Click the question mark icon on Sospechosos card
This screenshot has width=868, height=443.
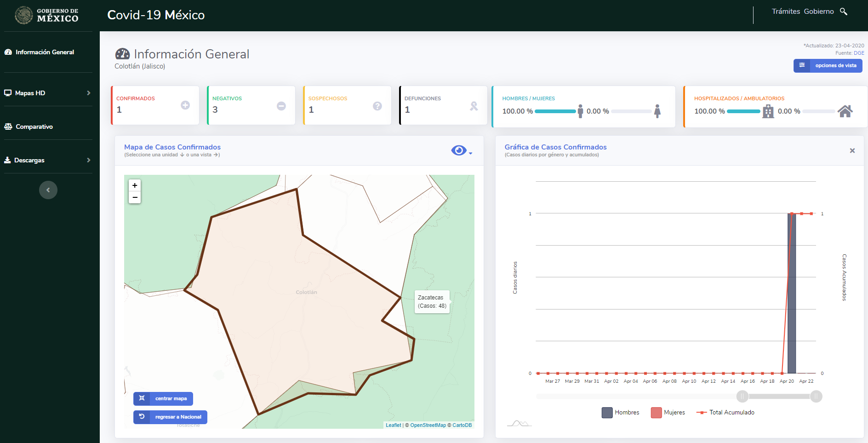[377, 106]
